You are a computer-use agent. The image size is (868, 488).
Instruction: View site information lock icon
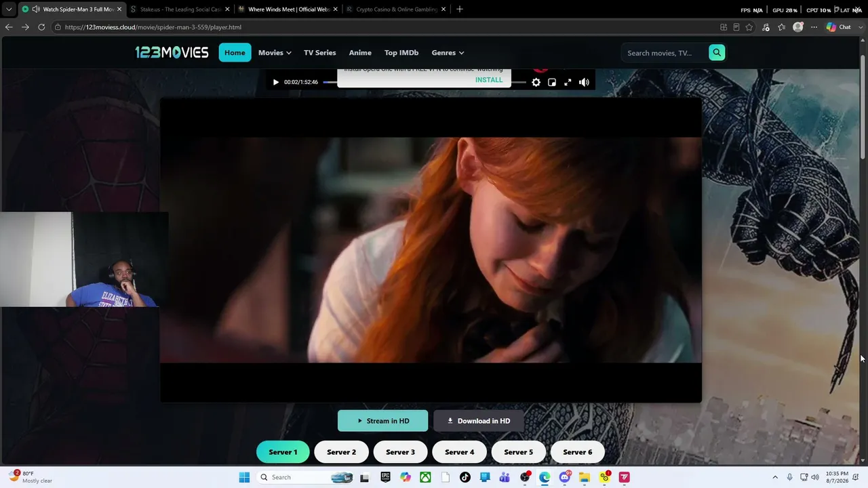(x=58, y=27)
